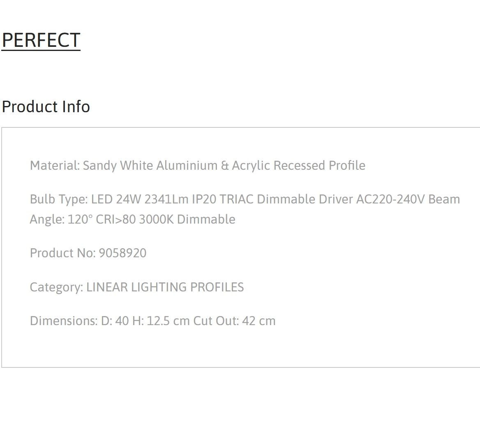Image resolution: width=480 pixels, height=448 pixels.
Task: Click the Category label
Action: [x=57, y=287]
